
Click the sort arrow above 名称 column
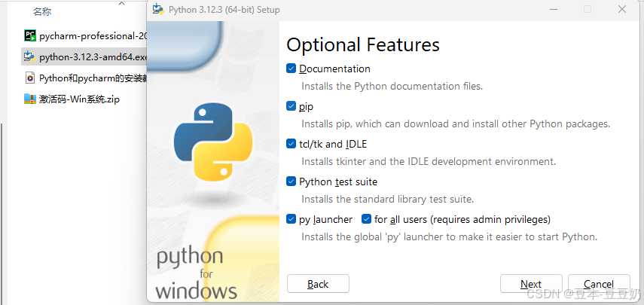[x=121, y=3]
